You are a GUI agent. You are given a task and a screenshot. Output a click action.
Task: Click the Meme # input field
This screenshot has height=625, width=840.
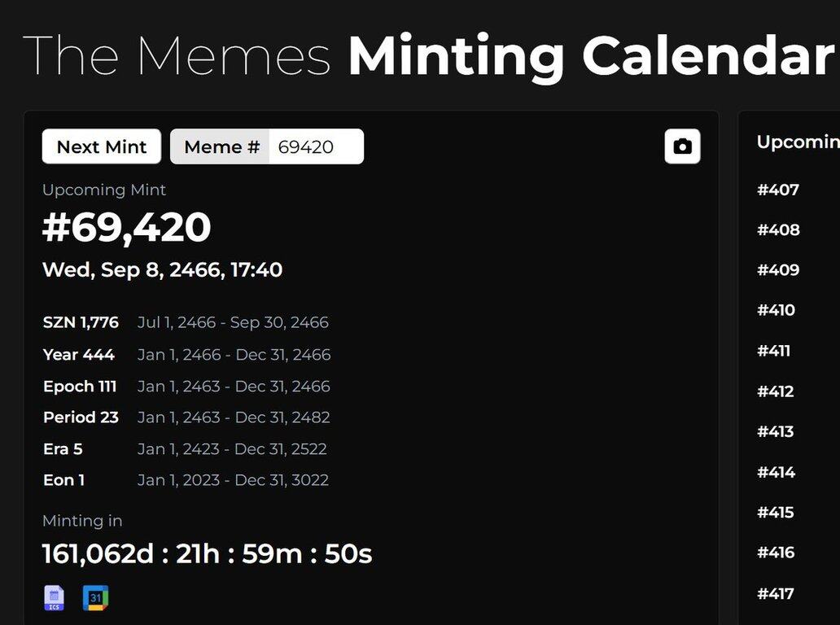pyautogui.click(x=316, y=146)
